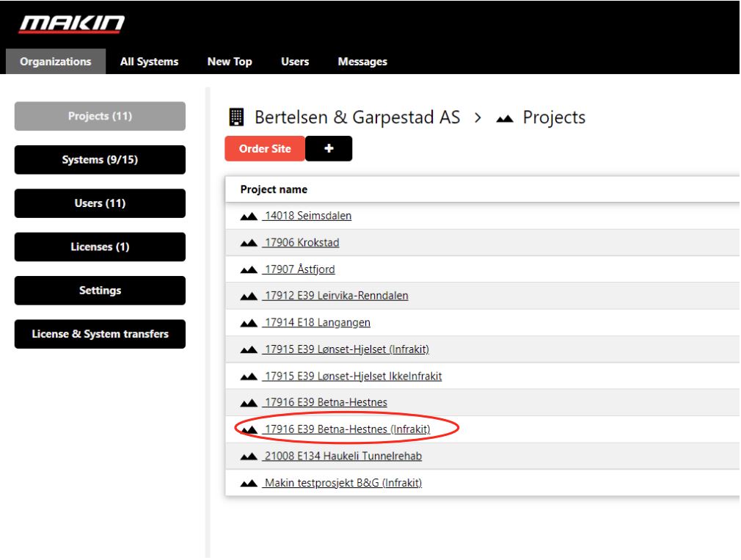Open Users (11) in the sidebar
This screenshot has width=741, height=560.
[x=101, y=203]
